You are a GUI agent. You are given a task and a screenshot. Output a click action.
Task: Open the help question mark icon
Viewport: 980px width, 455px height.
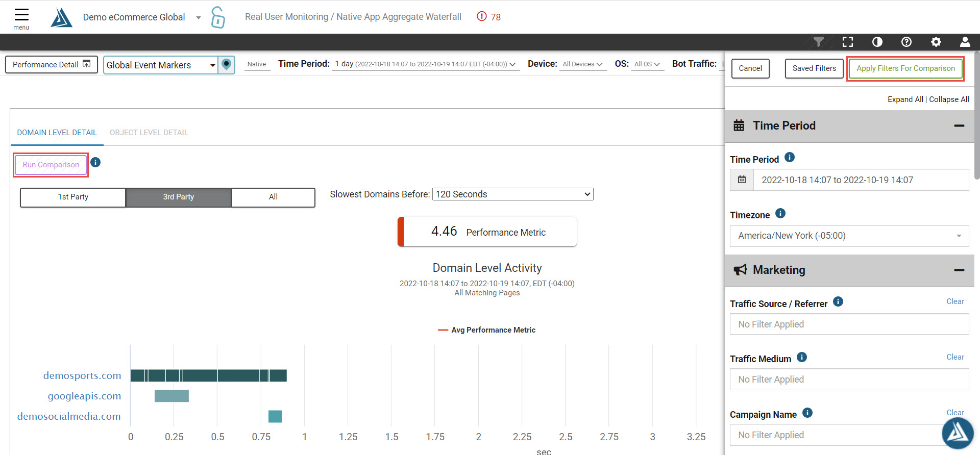tap(906, 42)
